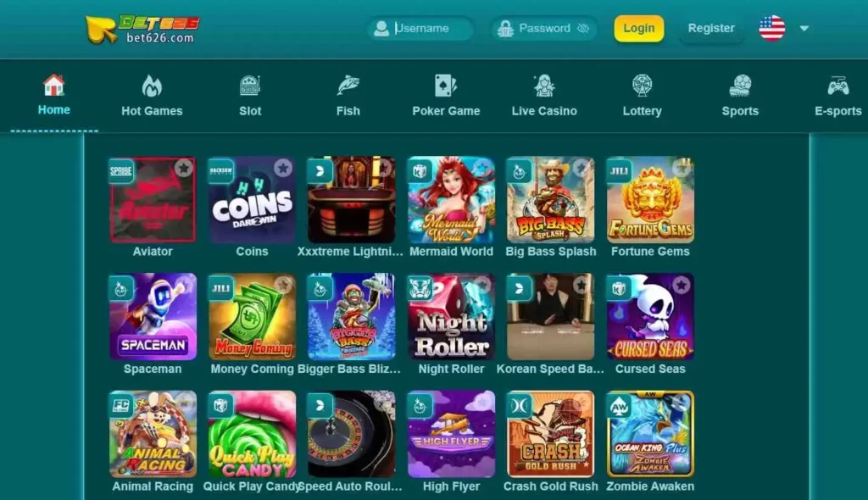Open the Fish category icon
The image size is (868, 500).
coord(348,86)
